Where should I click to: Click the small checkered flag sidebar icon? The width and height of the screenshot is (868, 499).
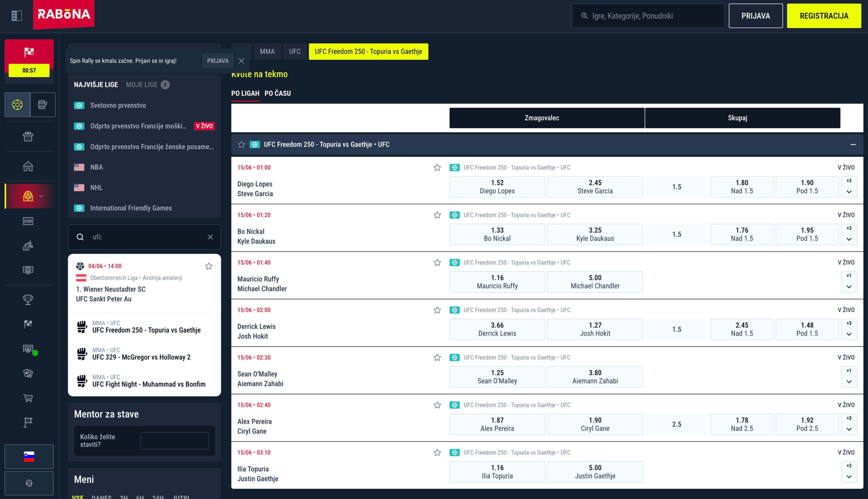[28, 324]
